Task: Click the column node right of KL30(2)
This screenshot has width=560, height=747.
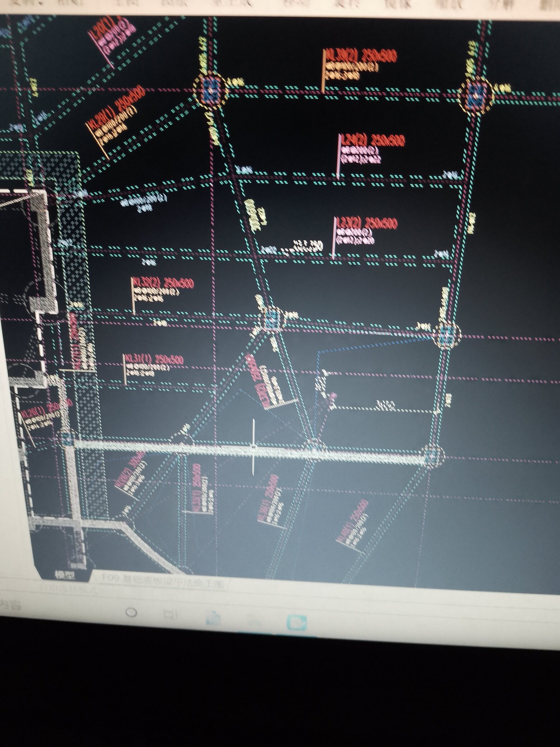Action: [477, 94]
